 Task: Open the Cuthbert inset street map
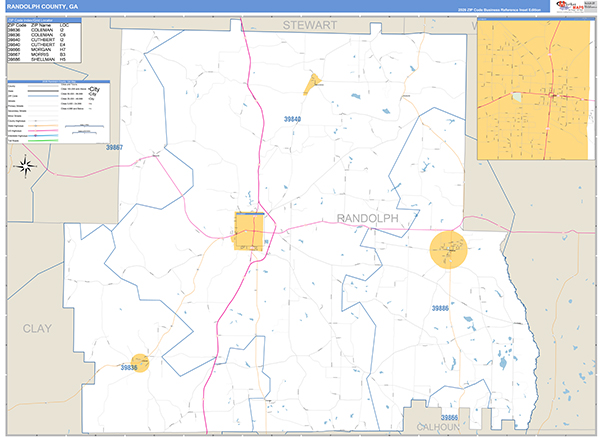tap(534, 89)
